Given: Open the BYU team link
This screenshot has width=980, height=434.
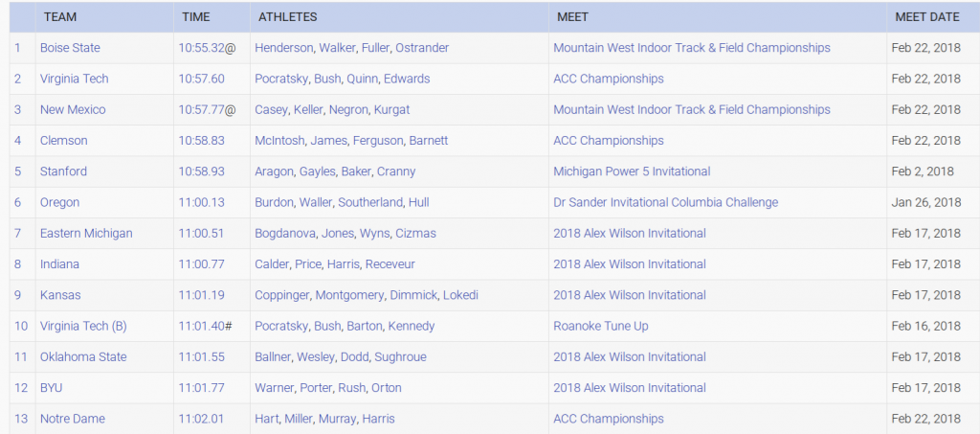Looking at the screenshot, I should pyautogui.click(x=52, y=388).
